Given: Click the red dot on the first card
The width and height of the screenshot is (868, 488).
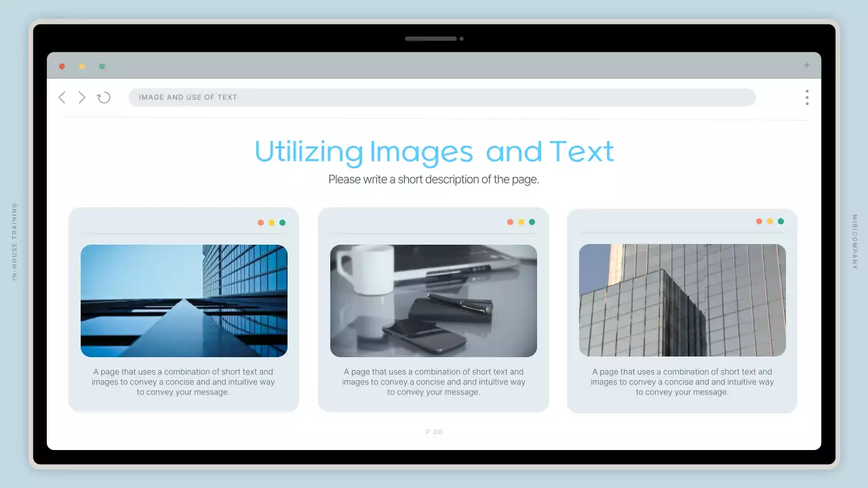Looking at the screenshot, I should [261, 222].
